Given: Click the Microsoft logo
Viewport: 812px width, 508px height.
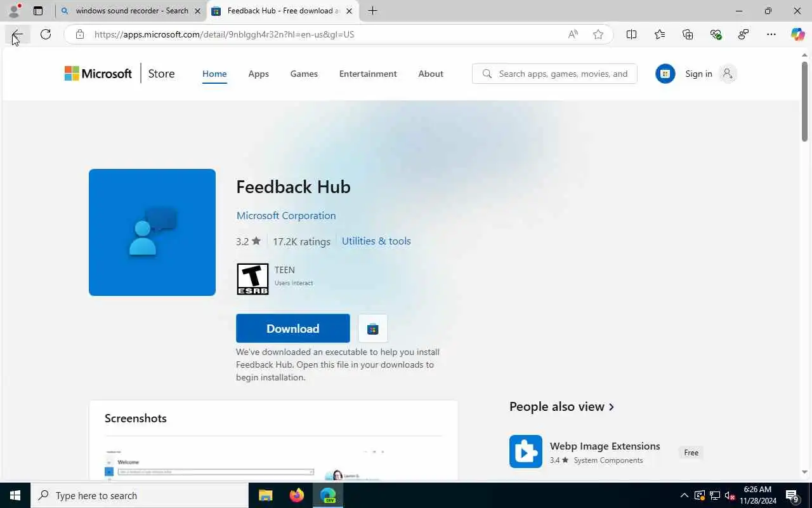Looking at the screenshot, I should point(98,74).
